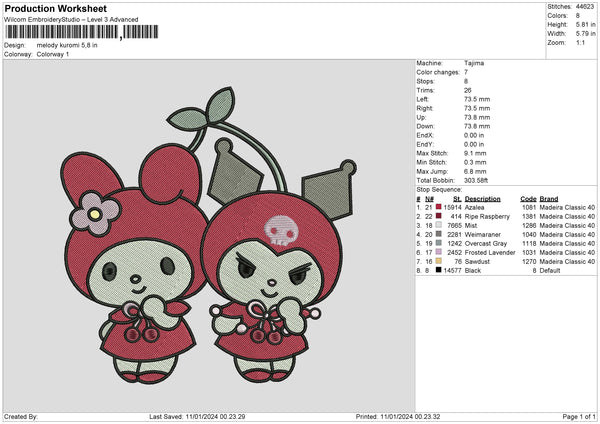The width and height of the screenshot is (600, 424).
Task: Select the 'Down:' measurement label
Action: 426,126
